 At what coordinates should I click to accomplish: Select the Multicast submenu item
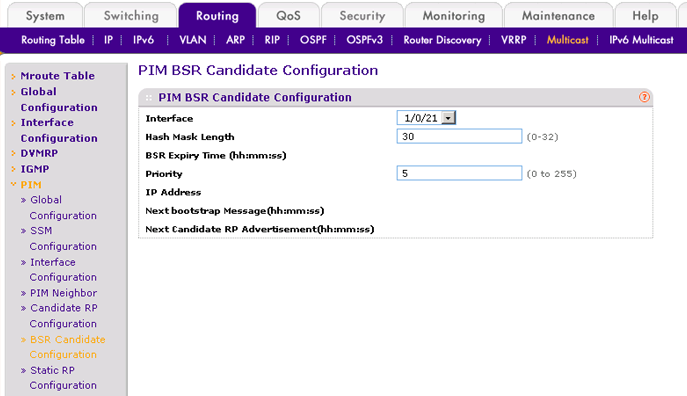(567, 40)
